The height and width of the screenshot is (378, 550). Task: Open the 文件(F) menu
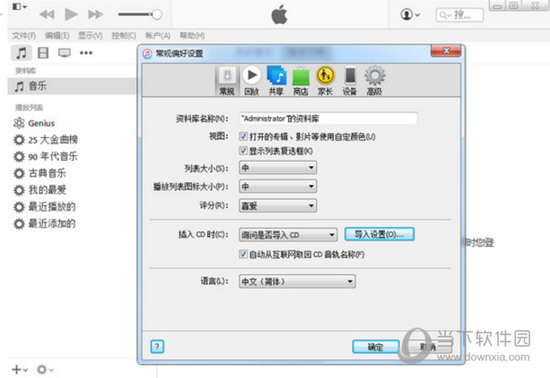(24, 35)
